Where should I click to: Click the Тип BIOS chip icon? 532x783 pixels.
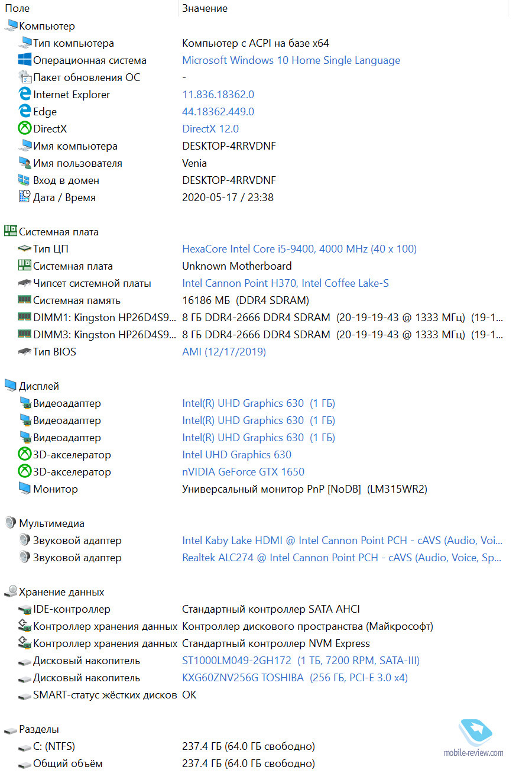click(x=25, y=351)
